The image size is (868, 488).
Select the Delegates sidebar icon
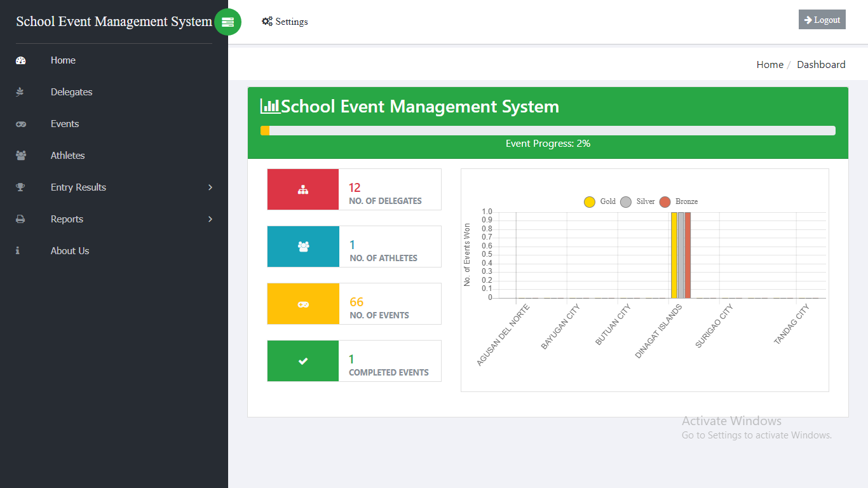[x=20, y=91]
